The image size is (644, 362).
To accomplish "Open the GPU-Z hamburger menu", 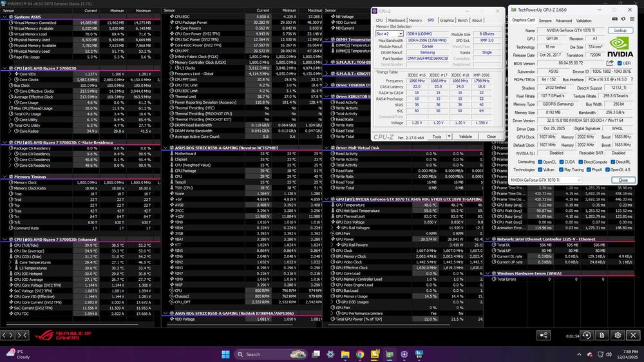I will tap(632, 19).
